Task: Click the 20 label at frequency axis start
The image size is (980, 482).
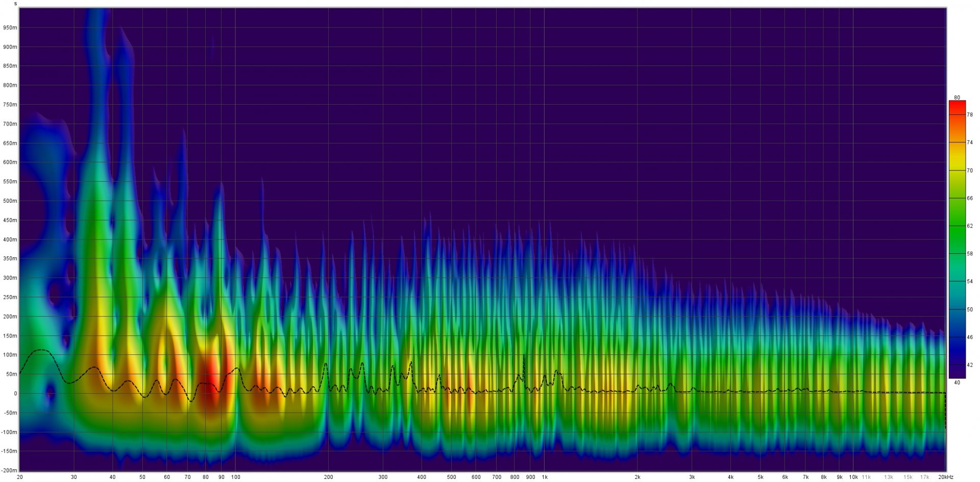Action: [x=19, y=477]
